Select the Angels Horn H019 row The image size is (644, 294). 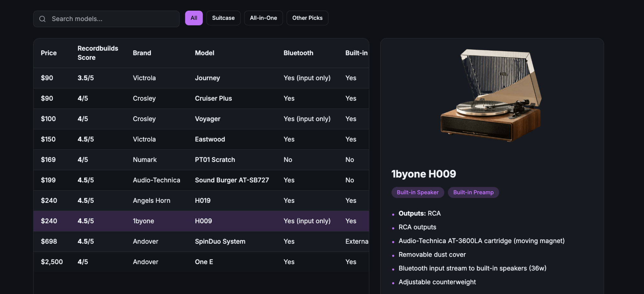(201, 201)
